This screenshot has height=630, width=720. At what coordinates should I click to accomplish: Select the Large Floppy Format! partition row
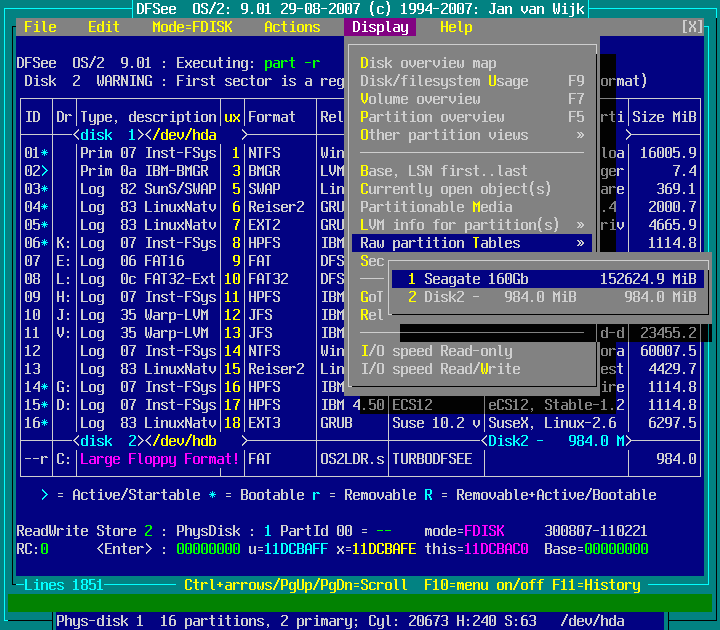(x=160, y=459)
